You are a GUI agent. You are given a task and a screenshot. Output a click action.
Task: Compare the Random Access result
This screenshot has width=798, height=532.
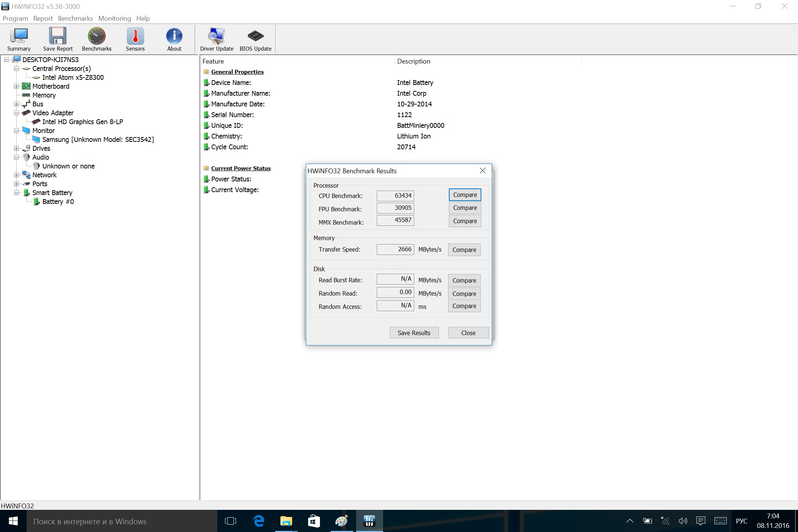coord(464,306)
